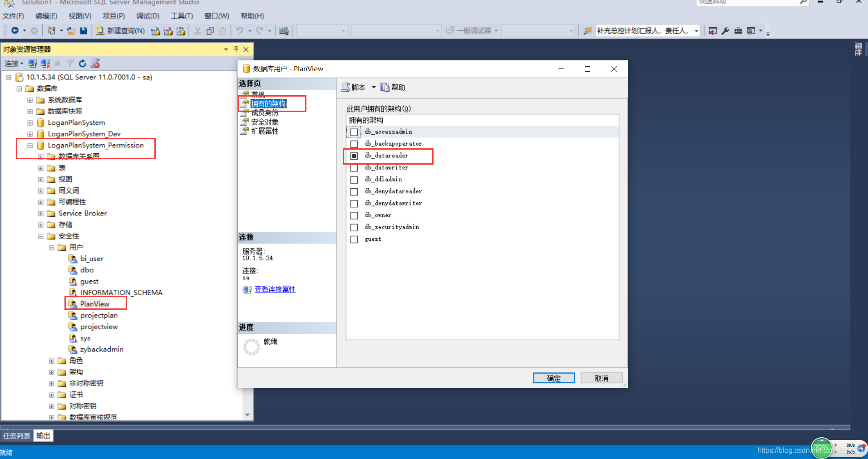The image size is (868, 459).
Task: Close the Object Explorer panel
Action: [246, 49]
